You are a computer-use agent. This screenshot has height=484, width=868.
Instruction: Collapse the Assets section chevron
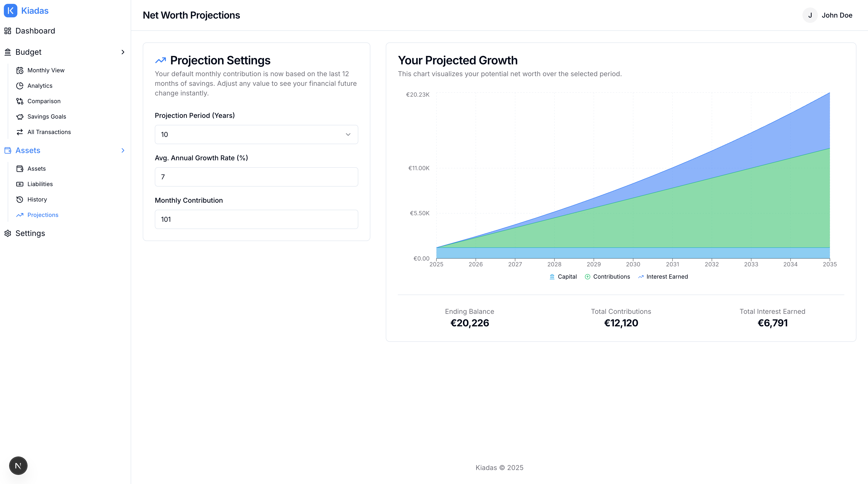point(123,150)
